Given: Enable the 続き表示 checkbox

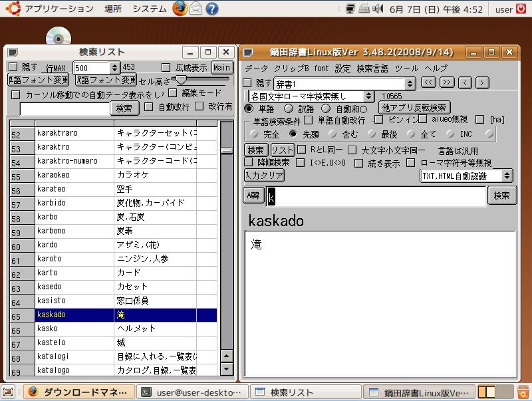Looking at the screenshot, I should [x=358, y=163].
